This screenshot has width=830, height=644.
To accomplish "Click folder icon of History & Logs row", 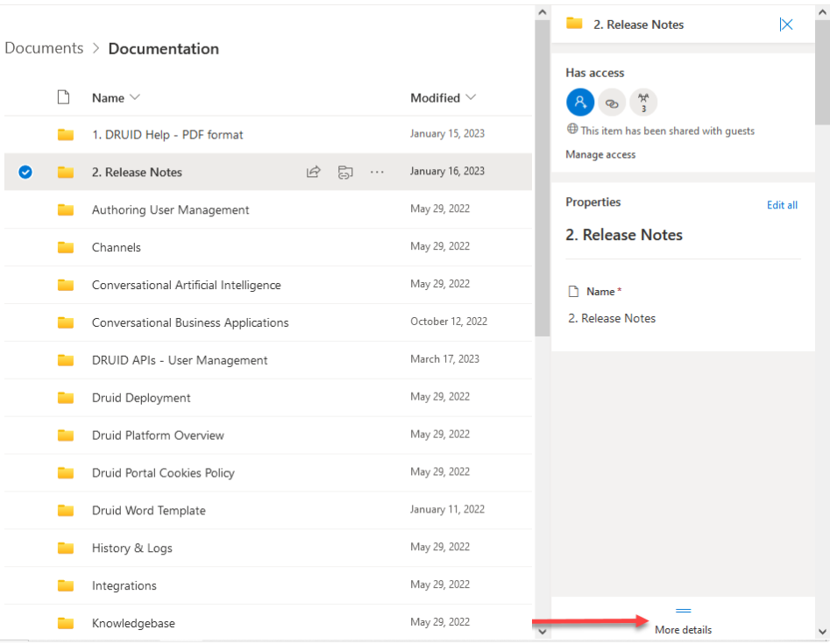I will 66,548.
